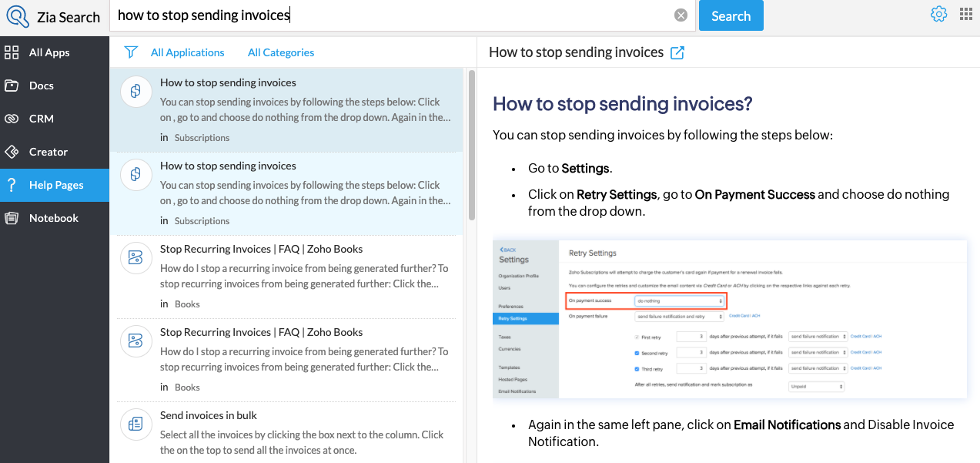980x463 pixels.
Task: Click All Apps sidebar icon
Action: pyautogui.click(x=12, y=52)
